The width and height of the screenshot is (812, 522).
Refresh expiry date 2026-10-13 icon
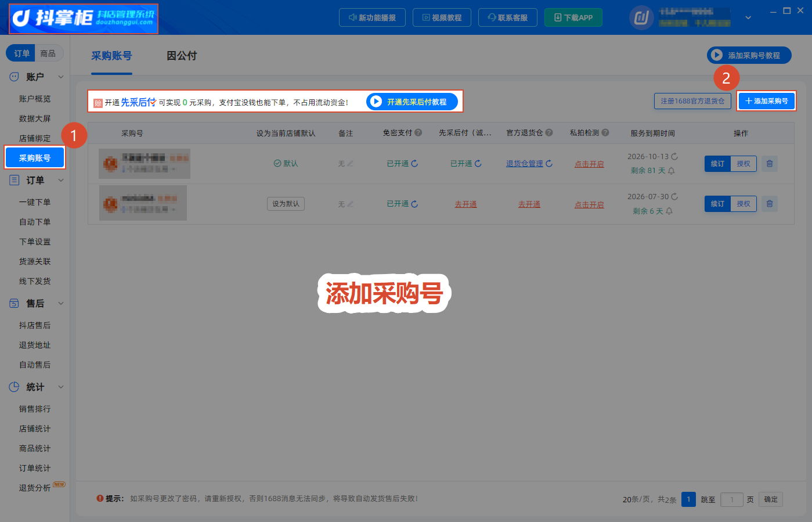674,157
